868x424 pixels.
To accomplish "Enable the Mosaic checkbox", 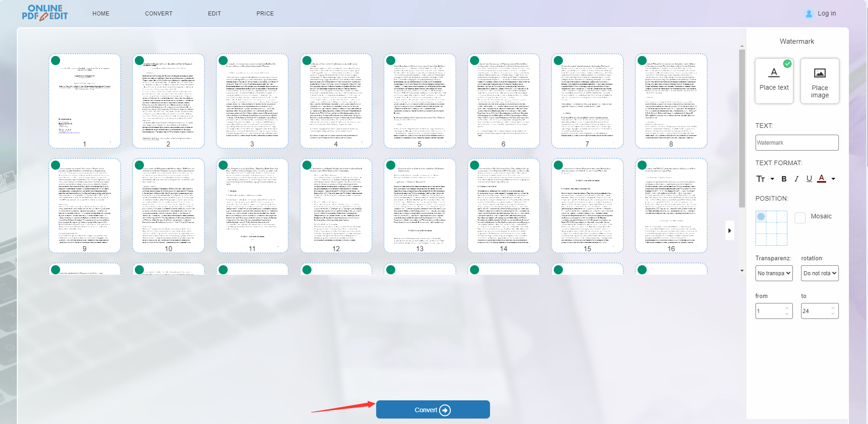I will point(800,217).
